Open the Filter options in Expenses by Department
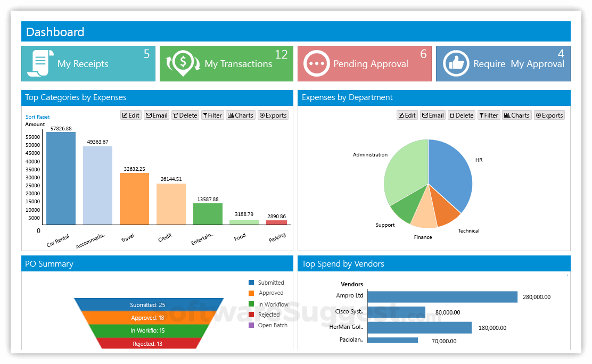This screenshot has width=592, height=364. [x=489, y=115]
